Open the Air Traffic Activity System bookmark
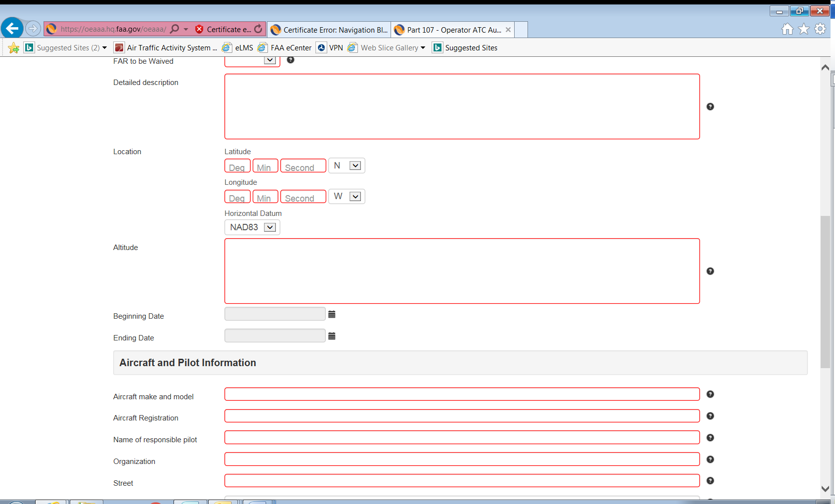The image size is (835, 504). (x=171, y=48)
